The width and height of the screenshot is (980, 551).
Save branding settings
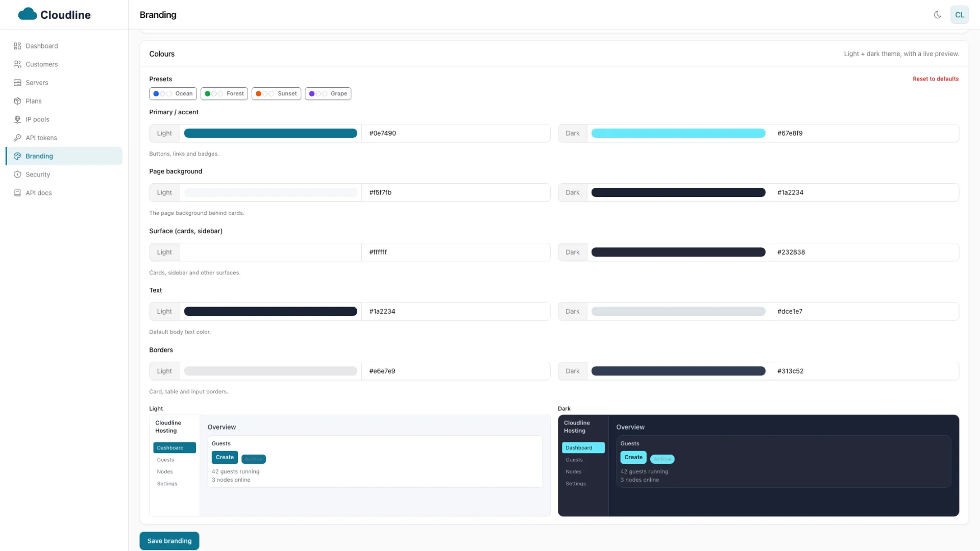pyautogui.click(x=169, y=541)
